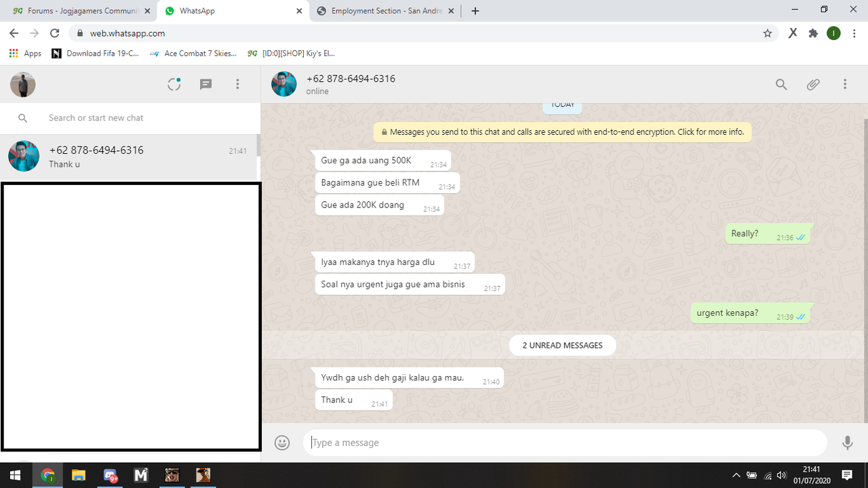Click the sent message 'Really?'
Screen dimensions: 868x488
pos(768,234)
